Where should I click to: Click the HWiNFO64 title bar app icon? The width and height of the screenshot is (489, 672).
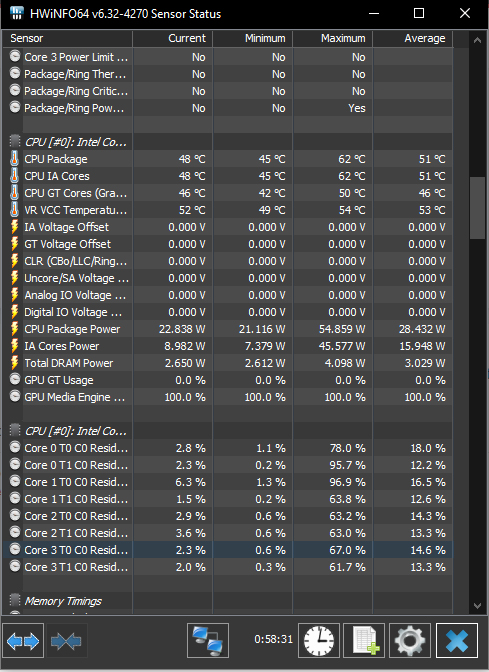pyautogui.click(x=17, y=13)
